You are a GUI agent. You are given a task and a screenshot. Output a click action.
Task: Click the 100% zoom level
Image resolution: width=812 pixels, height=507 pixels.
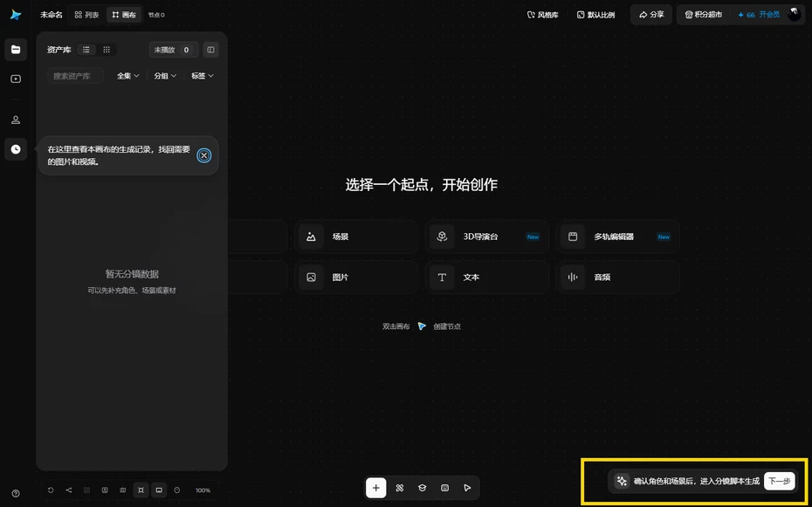203,490
